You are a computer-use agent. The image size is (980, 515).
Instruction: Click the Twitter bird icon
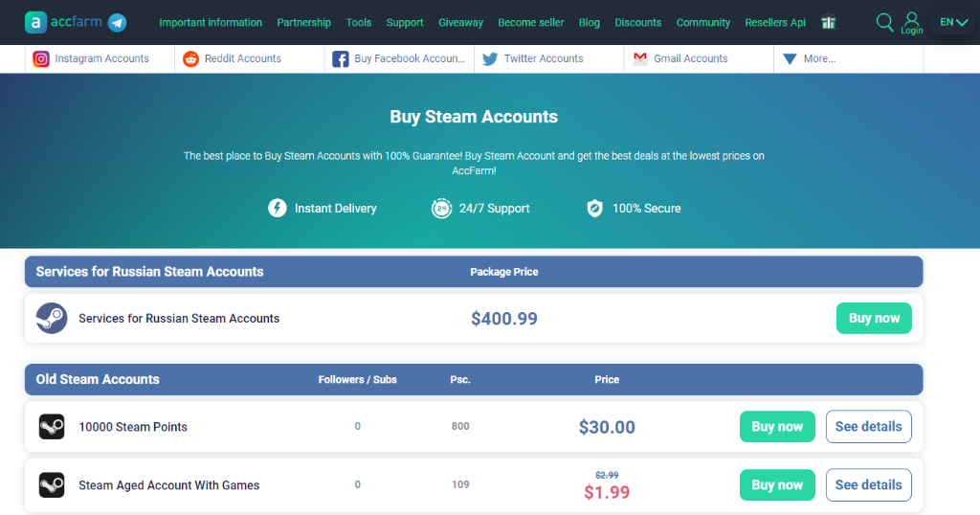pyautogui.click(x=490, y=58)
